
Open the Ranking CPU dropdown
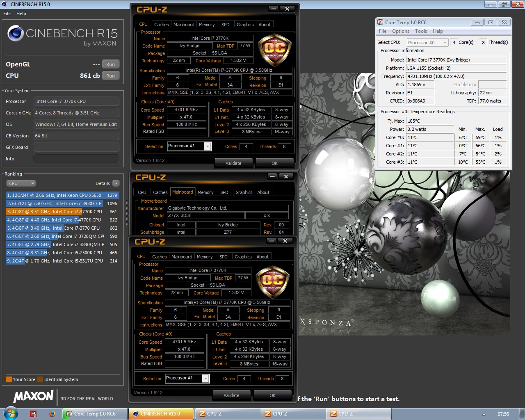tap(21, 183)
